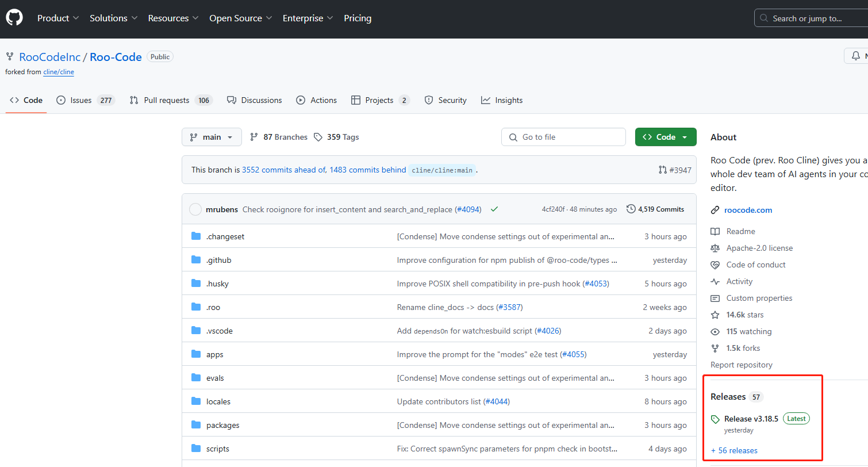Click the Go to file search box
The image size is (868, 467).
coord(563,137)
